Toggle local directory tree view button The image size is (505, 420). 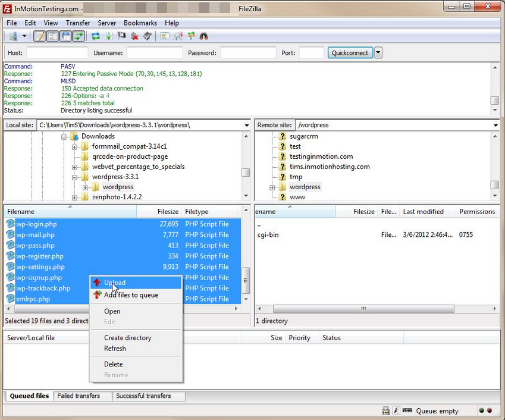tap(53, 36)
